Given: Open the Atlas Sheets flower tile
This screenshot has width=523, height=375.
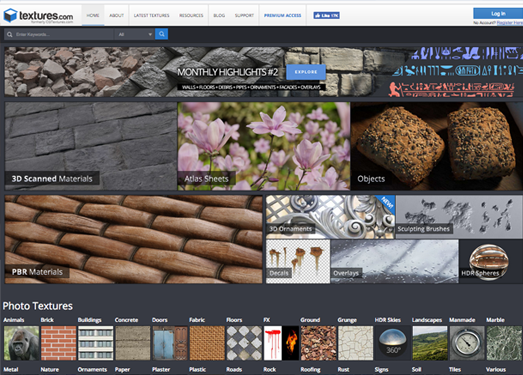Looking at the screenshot, I should click(x=264, y=146).
